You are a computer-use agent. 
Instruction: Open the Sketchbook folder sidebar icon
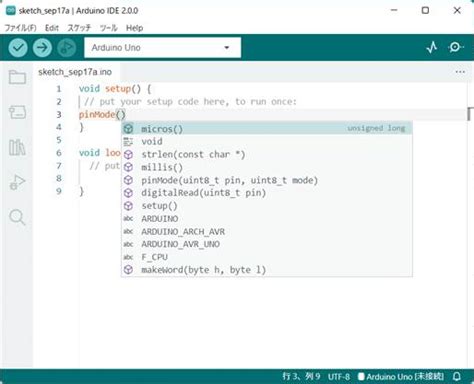pyautogui.click(x=17, y=77)
